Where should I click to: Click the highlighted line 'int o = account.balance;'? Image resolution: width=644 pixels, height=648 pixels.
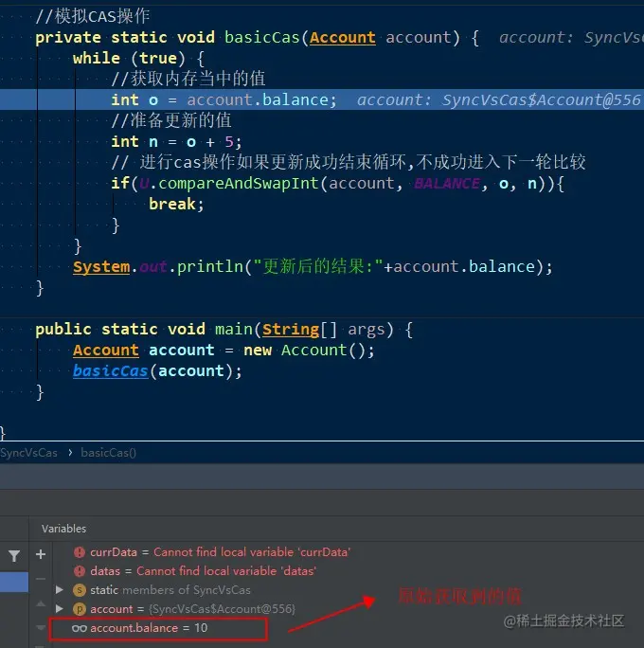(224, 99)
